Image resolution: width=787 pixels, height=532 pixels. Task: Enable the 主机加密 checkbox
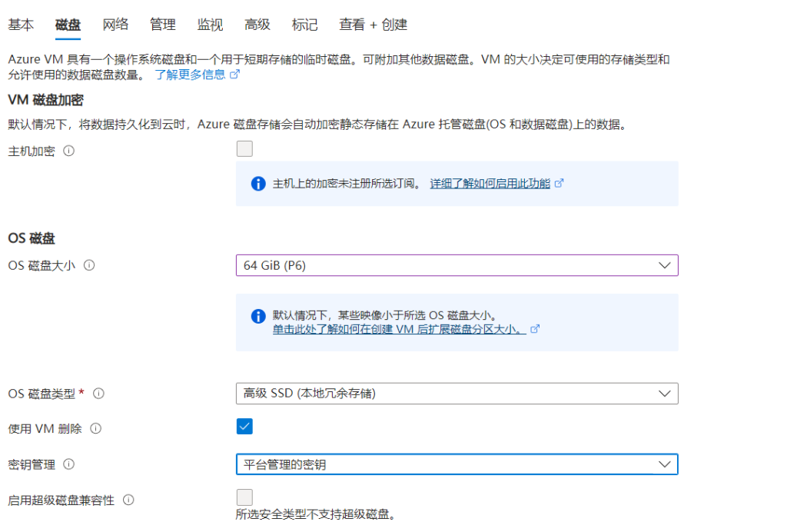point(244,148)
